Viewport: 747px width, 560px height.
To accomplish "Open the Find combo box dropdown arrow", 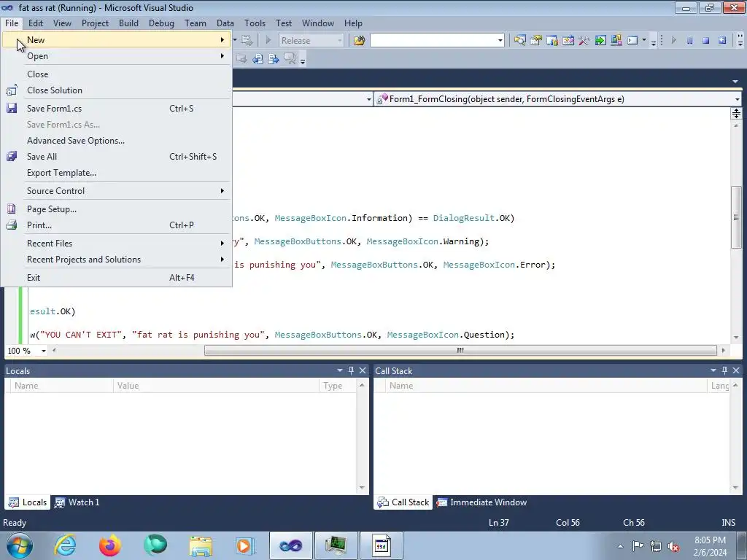I will 500,41.
